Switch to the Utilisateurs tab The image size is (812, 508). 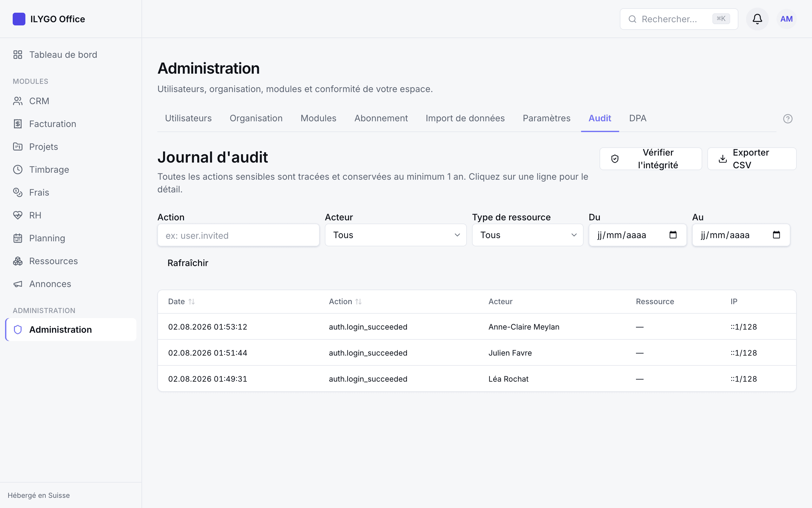tap(188, 118)
